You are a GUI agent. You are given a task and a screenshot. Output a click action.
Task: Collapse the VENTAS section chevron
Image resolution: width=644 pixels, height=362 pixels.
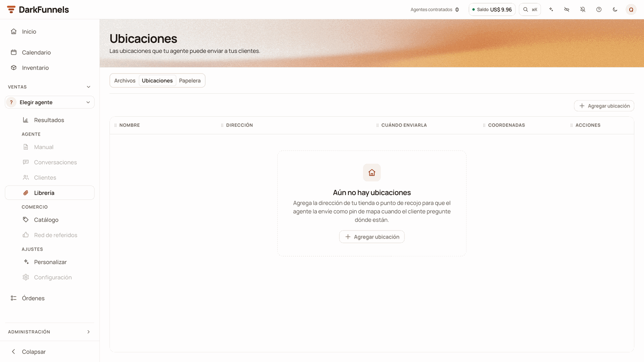(89, 87)
